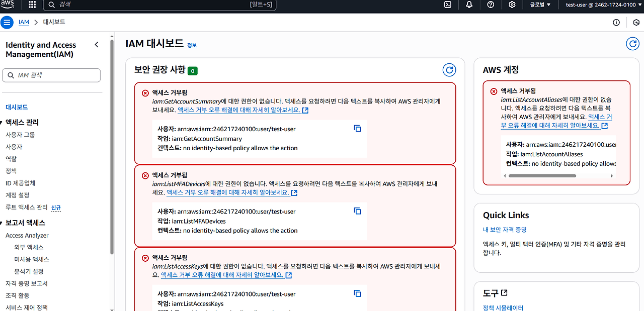644x311 pixels.
Task: Open troubleshooting link in ListAccessKeys error
Action: pyautogui.click(x=226, y=275)
